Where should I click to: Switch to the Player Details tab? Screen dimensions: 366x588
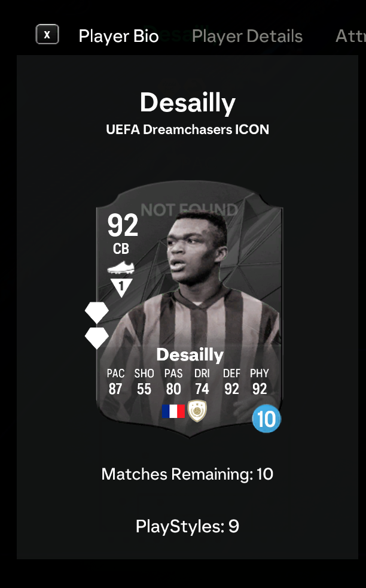pos(247,37)
